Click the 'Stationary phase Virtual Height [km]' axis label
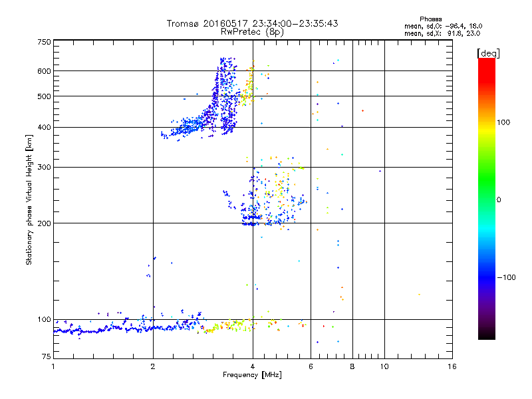 click(29, 199)
